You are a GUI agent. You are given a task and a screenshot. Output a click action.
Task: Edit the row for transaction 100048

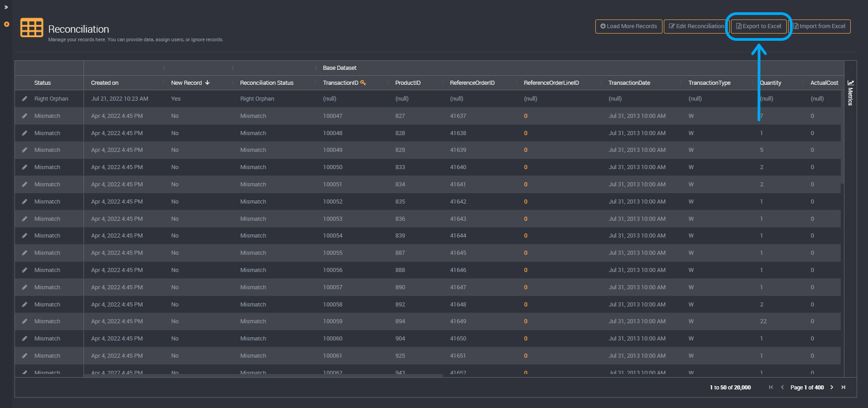click(x=25, y=133)
